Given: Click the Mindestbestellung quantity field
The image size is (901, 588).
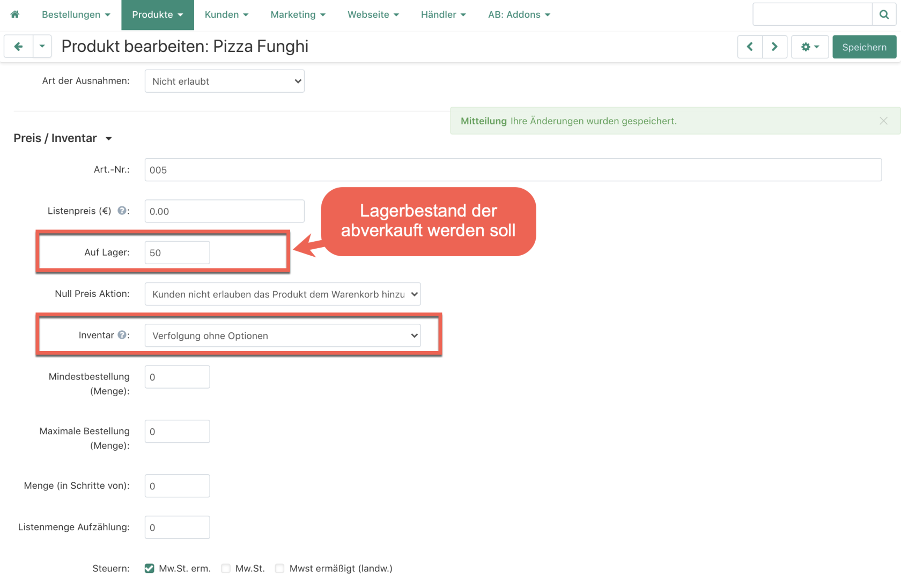Looking at the screenshot, I should click(177, 377).
